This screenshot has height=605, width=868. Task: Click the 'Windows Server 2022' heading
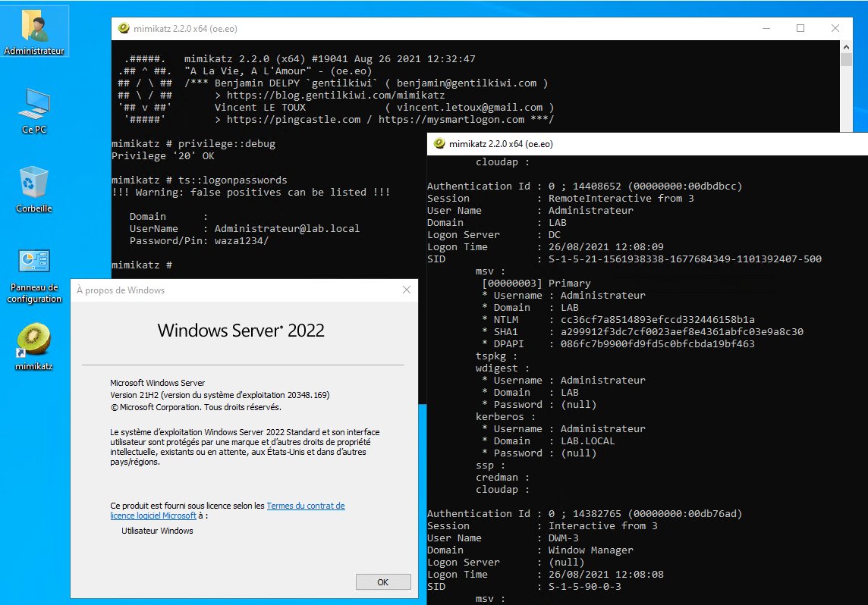coord(241,330)
